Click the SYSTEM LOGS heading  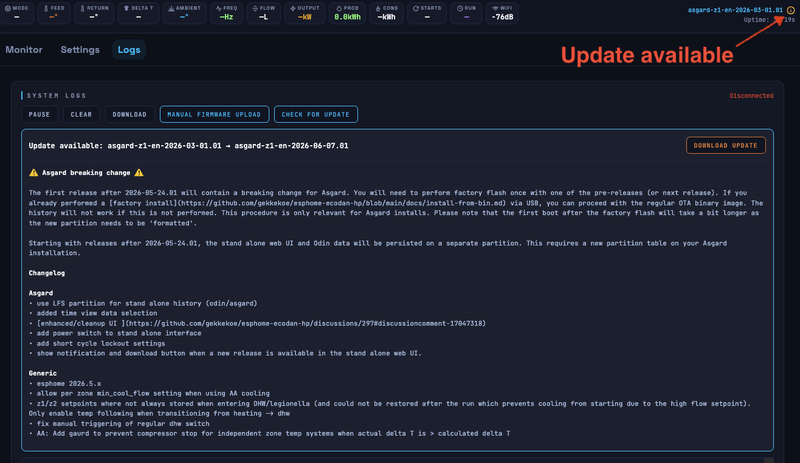coord(57,95)
